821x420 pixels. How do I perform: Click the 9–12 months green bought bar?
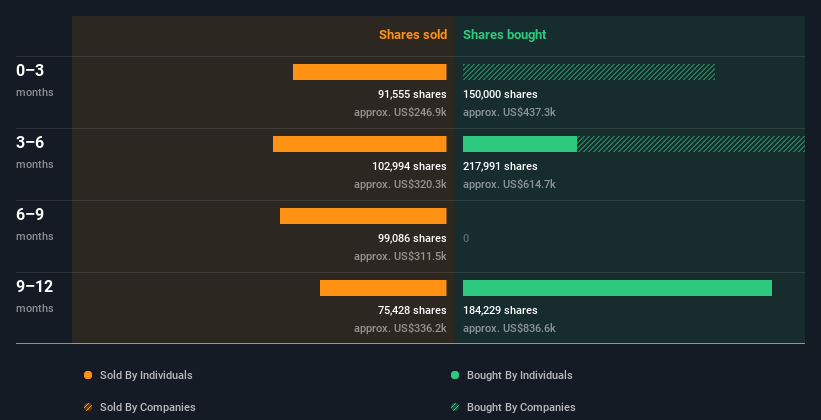click(x=617, y=288)
